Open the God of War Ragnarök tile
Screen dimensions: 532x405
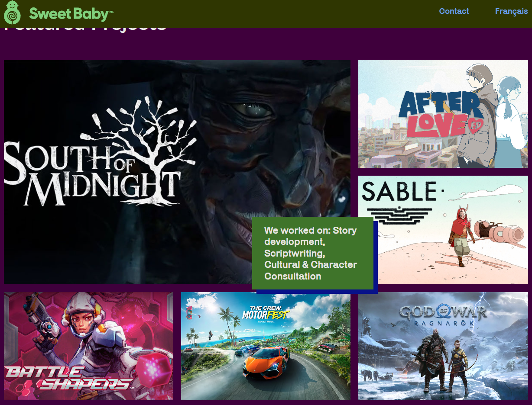point(443,346)
